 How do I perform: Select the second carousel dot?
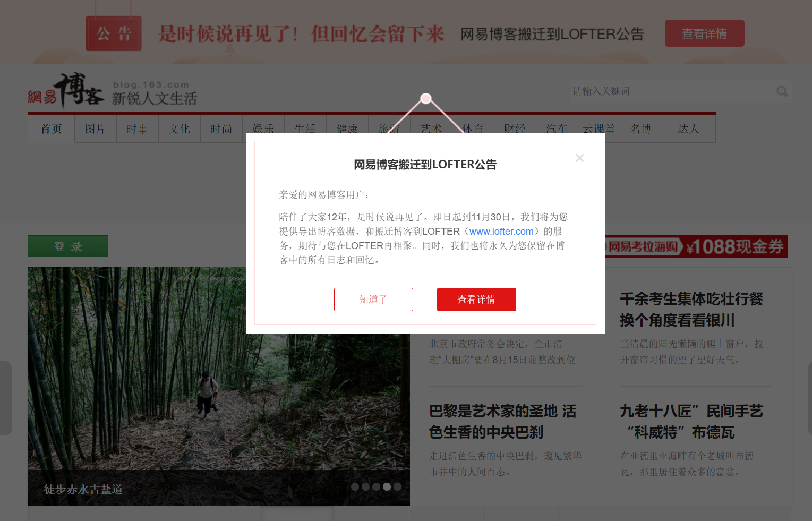(365, 486)
